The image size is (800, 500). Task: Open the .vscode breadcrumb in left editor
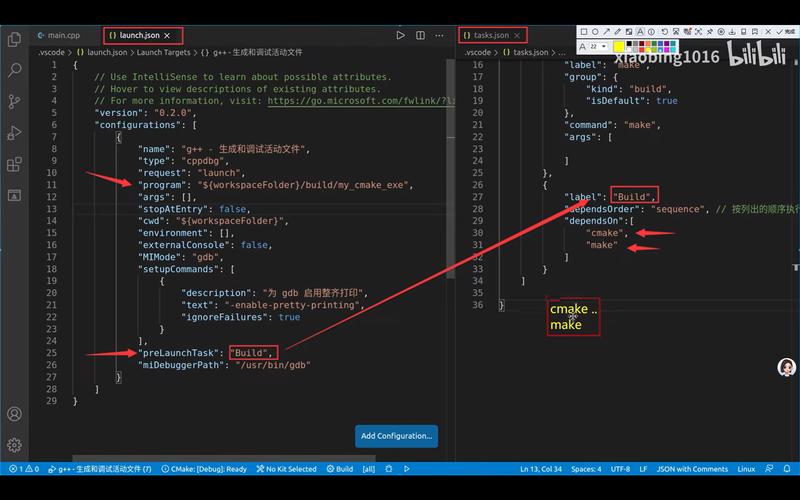(x=51, y=52)
